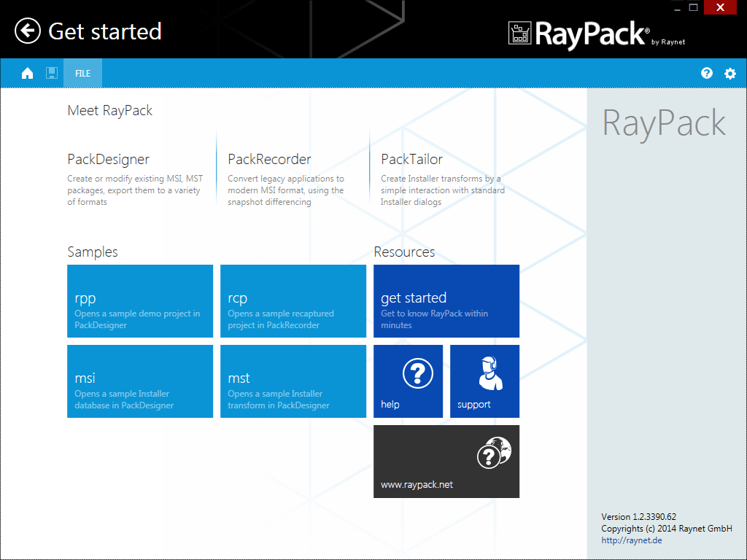Image resolution: width=747 pixels, height=560 pixels.
Task: Open the Help question mark icon
Action: click(706, 73)
